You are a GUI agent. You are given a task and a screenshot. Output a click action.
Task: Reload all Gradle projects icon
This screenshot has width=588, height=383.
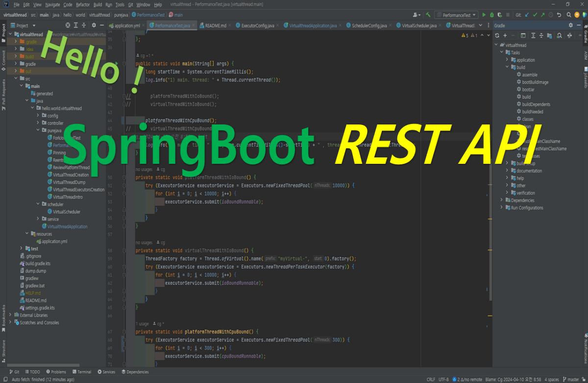pos(497,35)
